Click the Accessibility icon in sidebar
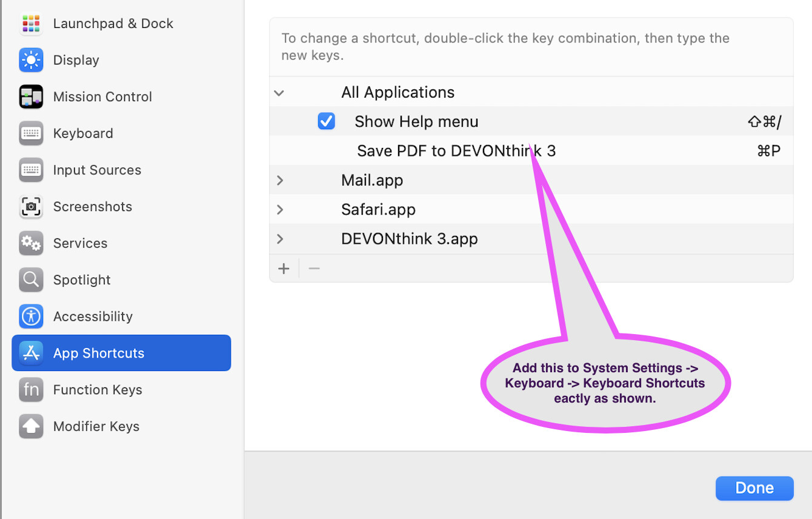812x519 pixels. tap(31, 316)
